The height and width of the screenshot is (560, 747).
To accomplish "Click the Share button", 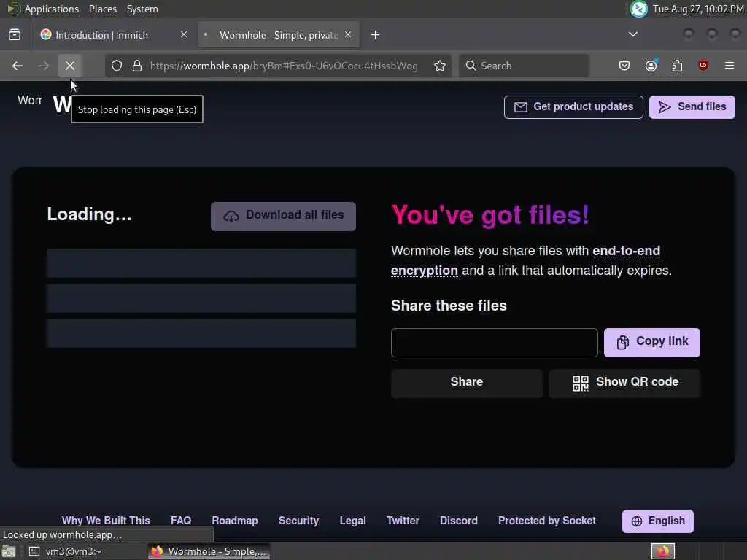I will 467,382.
